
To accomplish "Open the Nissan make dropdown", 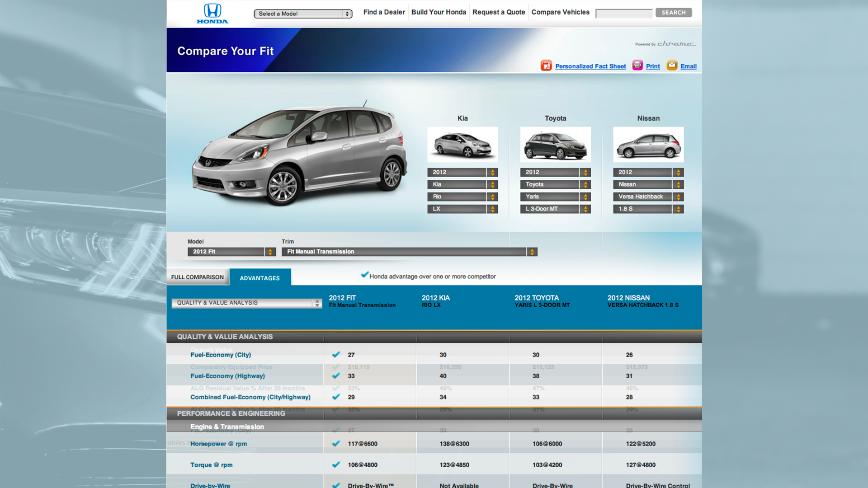I will pyautogui.click(x=648, y=184).
